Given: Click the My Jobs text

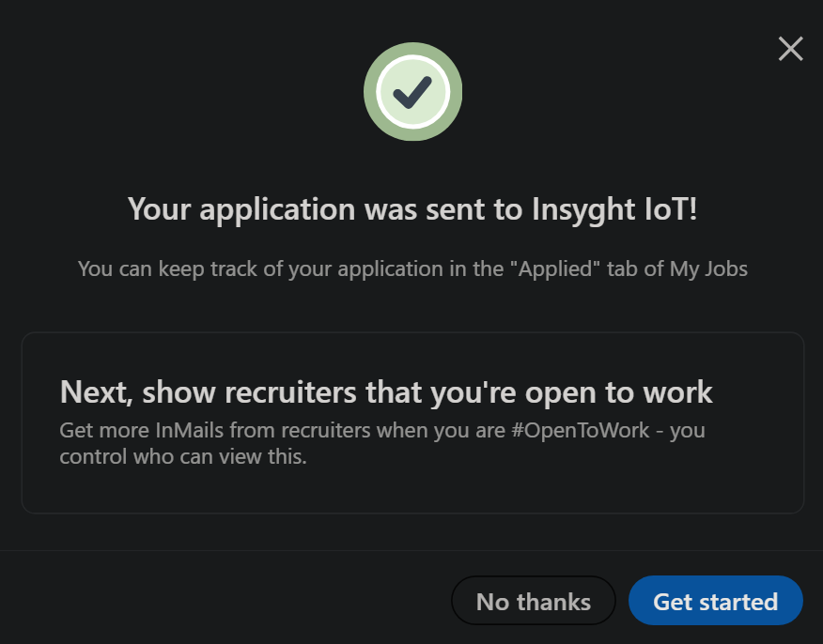Looking at the screenshot, I should 708,269.
